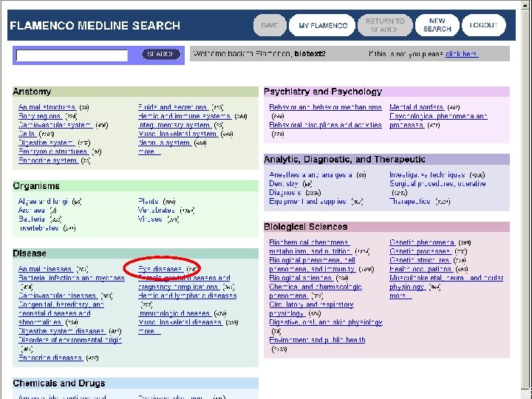The image size is (532, 399).
Task: Select Endocrine diseases link
Action: (51, 357)
